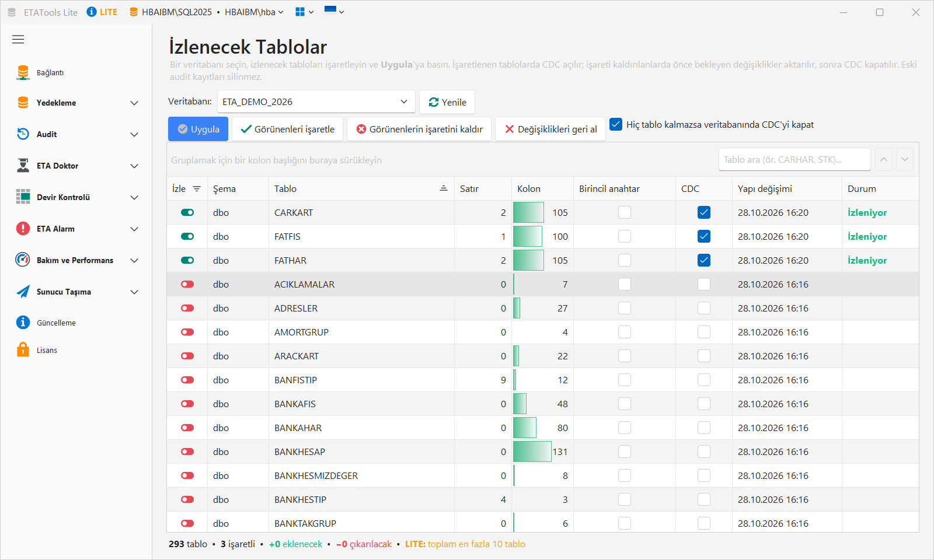The height and width of the screenshot is (560, 934).
Task: Open the Veritabanı ETA_DEMO_2026 dropdown
Action: [316, 101]
